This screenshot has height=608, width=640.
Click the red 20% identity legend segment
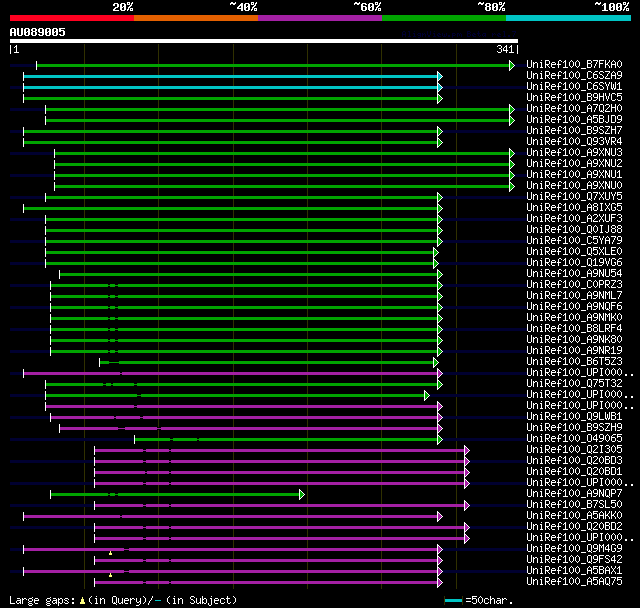click(72, 18)
